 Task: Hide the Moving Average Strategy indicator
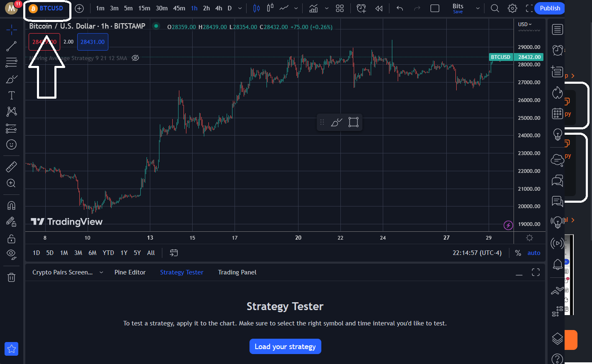(135, 58)
